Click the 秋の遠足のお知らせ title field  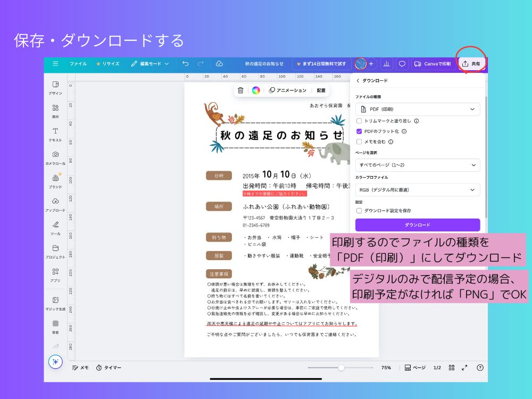pyautogui.click(x=265, y=63)
